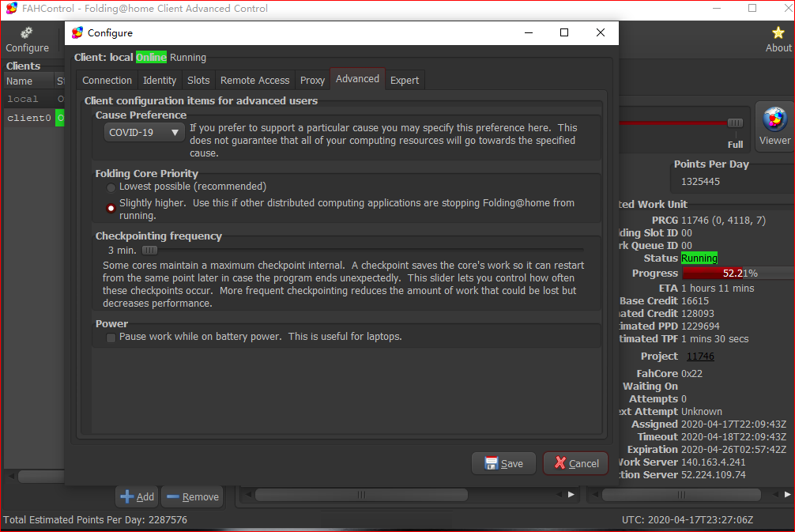Minimize the FAHControl main window
This screenshot has width=795, height=532.
tap(717, 8)
